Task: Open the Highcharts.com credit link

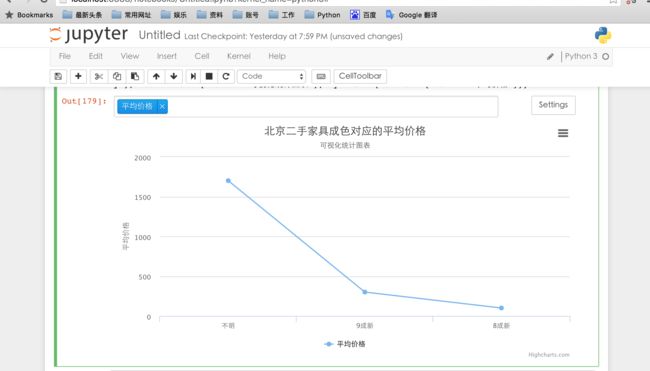Action: click(x=549, y=355)
